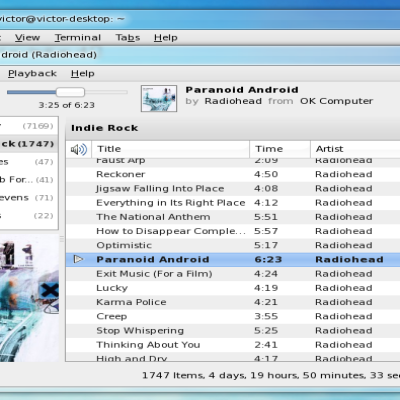Open the Tabs menu
The image size is (400, 400).
(128, 38)
